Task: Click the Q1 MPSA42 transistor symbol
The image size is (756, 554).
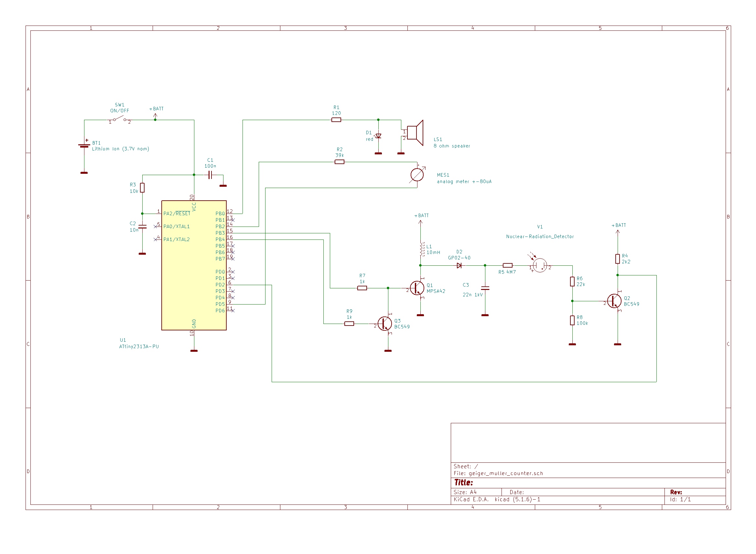Action: point(417,288)
